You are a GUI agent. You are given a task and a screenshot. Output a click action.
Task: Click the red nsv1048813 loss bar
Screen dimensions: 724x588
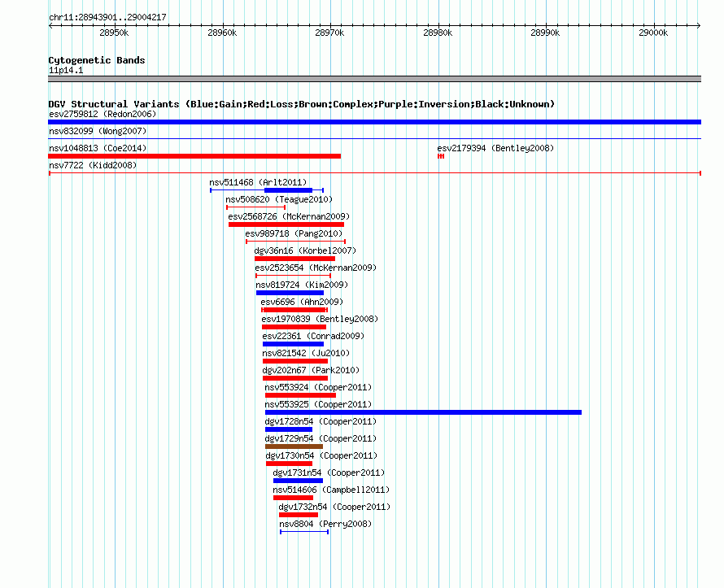(x=194, y=156)
